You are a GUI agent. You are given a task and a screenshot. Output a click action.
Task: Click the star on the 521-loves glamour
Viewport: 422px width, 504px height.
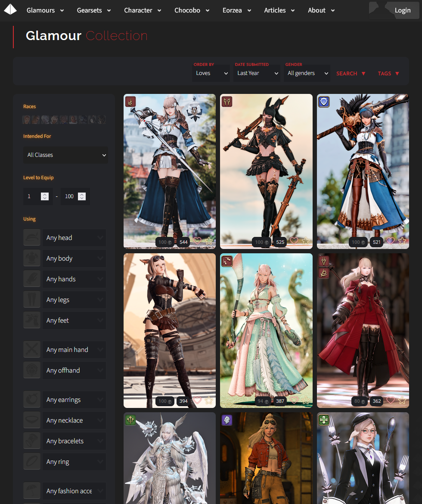pos(402,241)
